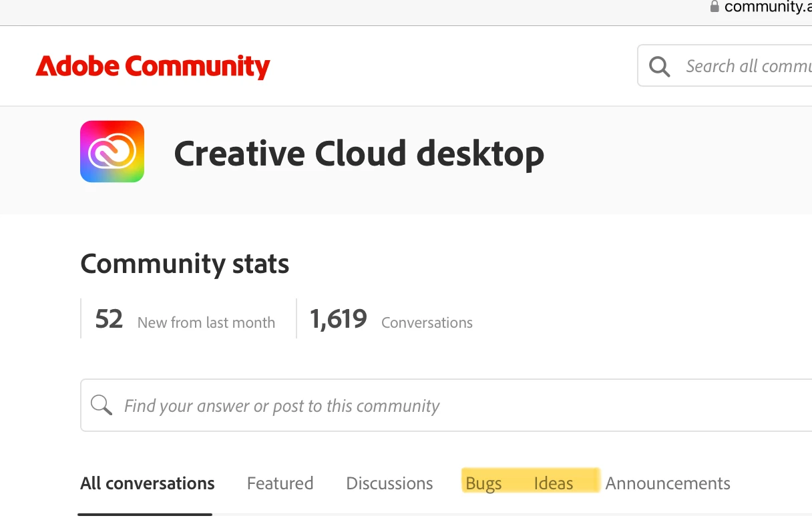Click the 52 New from last month stat
The image size is (812, 522).
(185, 319)
